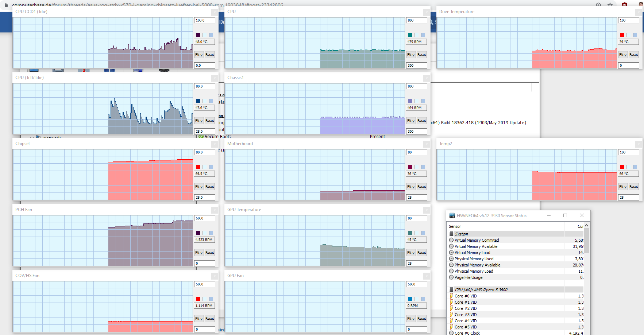Open the uBlock Origin extension icon in the browser
Screen dimensions: 644x335
click(x=625, y=4)
